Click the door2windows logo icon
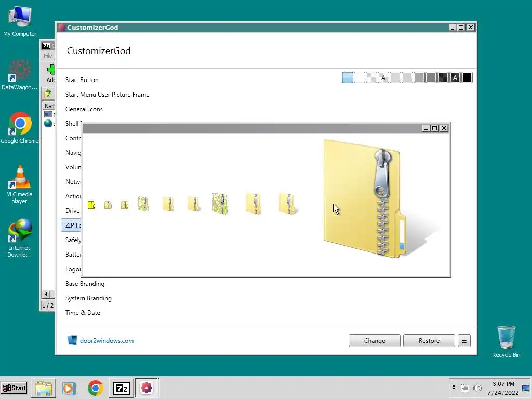This screenshot has height=399, width=532. pyautogui.click(x=72, y=340)
